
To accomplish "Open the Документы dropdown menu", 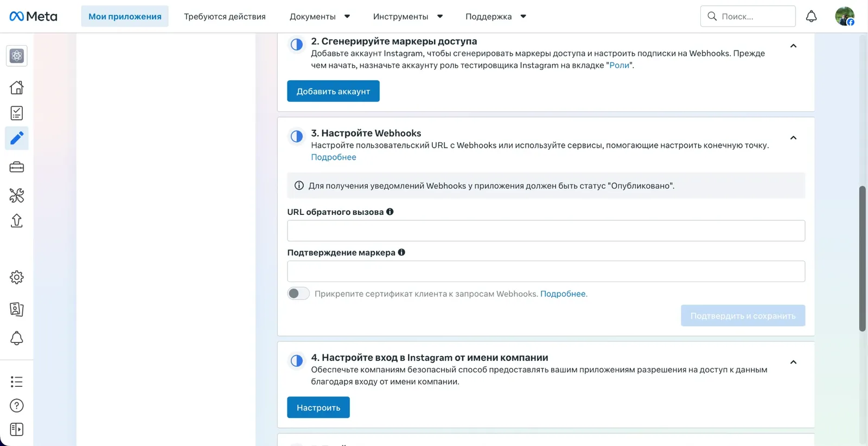I will coord(320,16).
